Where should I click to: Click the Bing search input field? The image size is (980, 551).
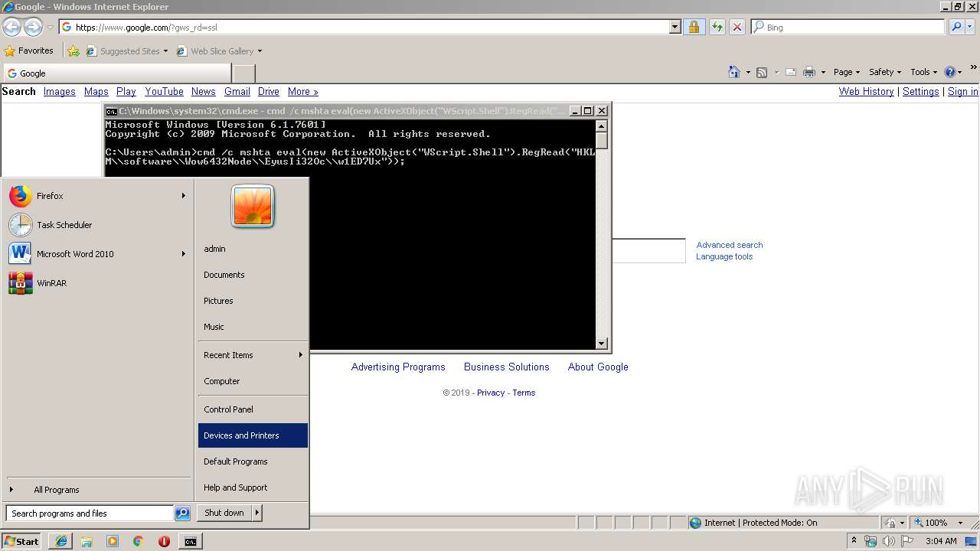point(848,28)
